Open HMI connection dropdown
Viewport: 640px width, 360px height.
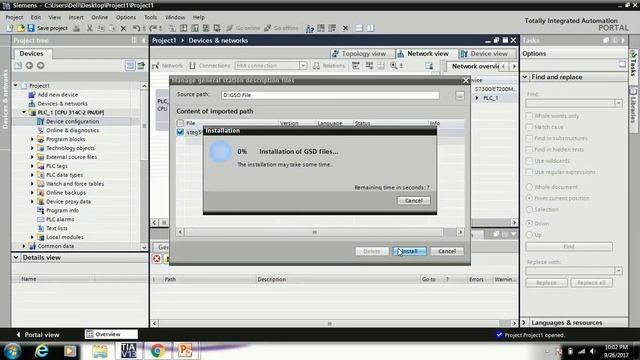point(303,66)
